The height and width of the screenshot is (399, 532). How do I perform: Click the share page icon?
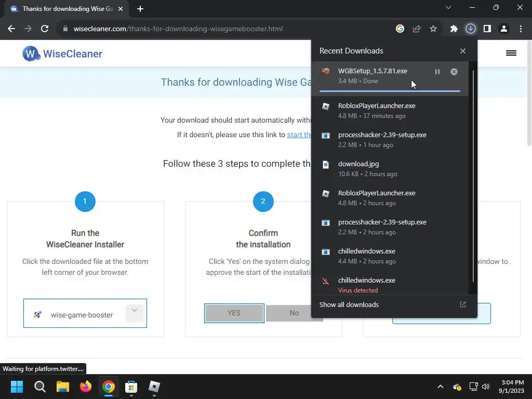pyautogui.click(x=417, y=29)
